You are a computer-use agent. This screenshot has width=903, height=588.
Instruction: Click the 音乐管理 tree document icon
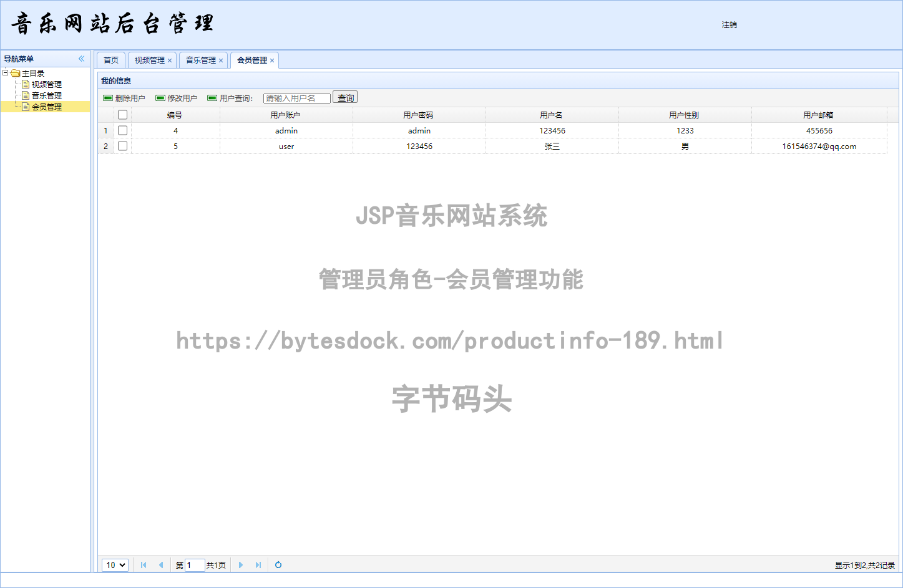[26, 95]
